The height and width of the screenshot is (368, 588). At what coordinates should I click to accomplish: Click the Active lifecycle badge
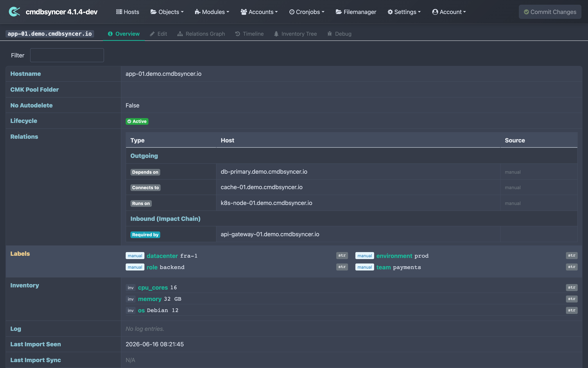tap(137, 121)
